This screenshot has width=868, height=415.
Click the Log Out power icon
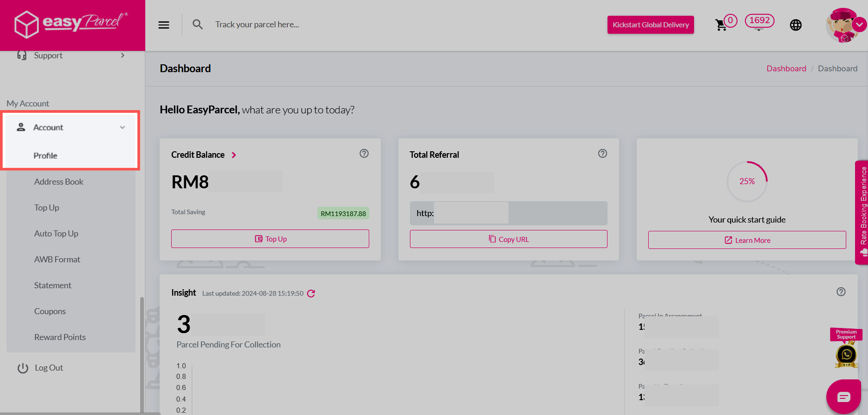point(23,368)
